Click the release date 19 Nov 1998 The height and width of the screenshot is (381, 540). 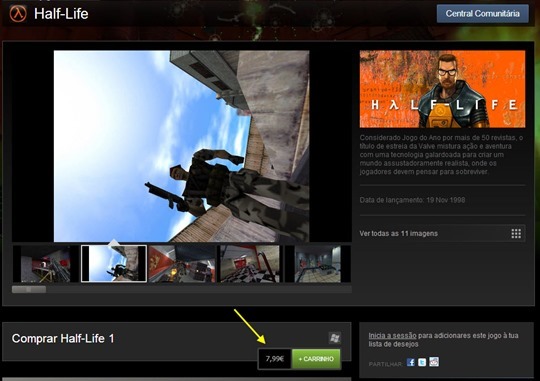[446, 200]
